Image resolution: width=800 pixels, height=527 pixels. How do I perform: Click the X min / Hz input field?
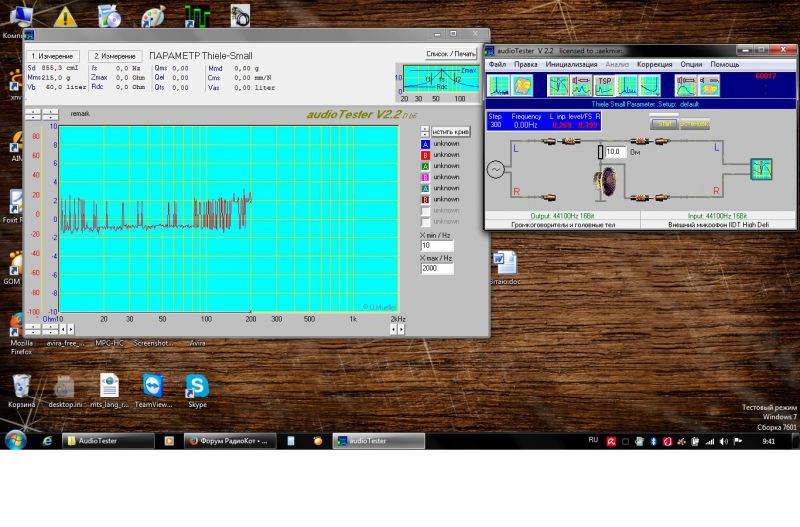coord(437,245)
